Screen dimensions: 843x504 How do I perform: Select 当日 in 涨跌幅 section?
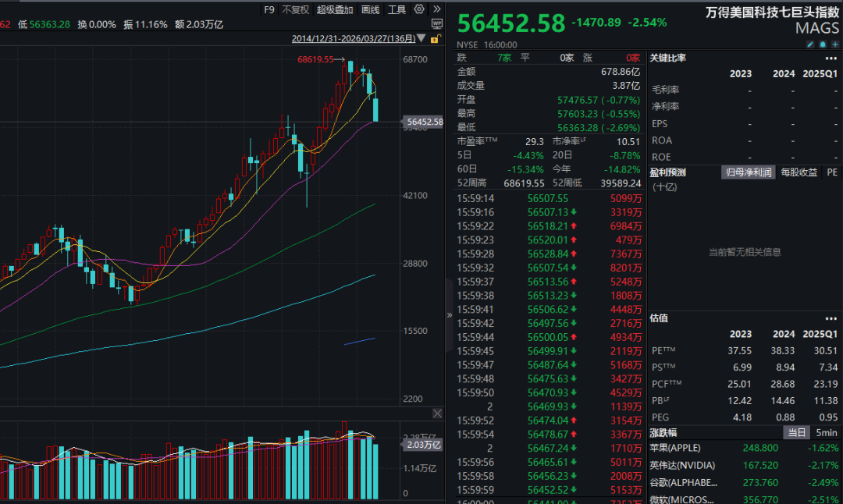pyautogui.click(x=797, y=432)
